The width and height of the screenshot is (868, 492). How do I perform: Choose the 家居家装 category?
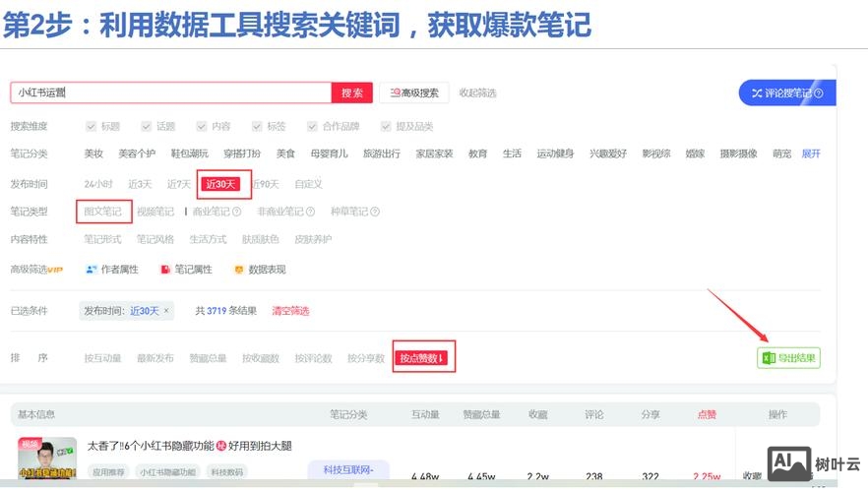435,154
